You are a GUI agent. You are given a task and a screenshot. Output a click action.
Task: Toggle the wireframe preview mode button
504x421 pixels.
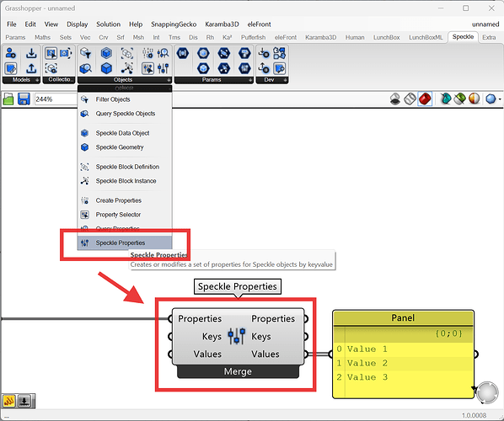point(410,99)
